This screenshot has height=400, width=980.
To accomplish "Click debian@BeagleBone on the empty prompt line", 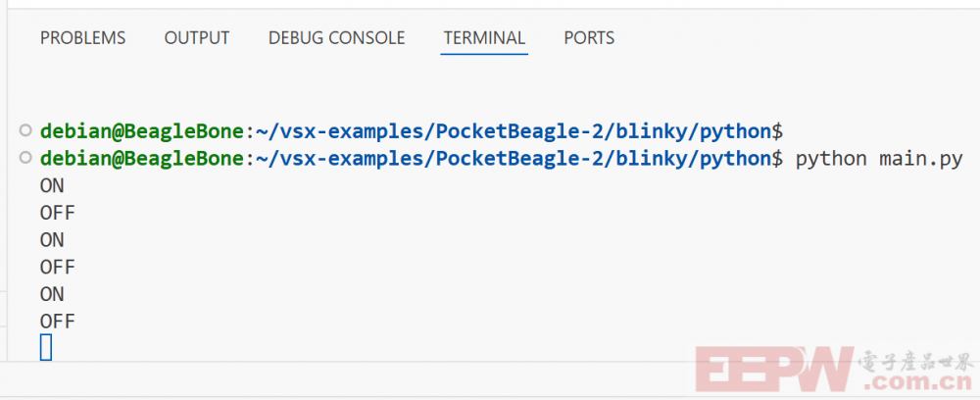I will [141, 131].
